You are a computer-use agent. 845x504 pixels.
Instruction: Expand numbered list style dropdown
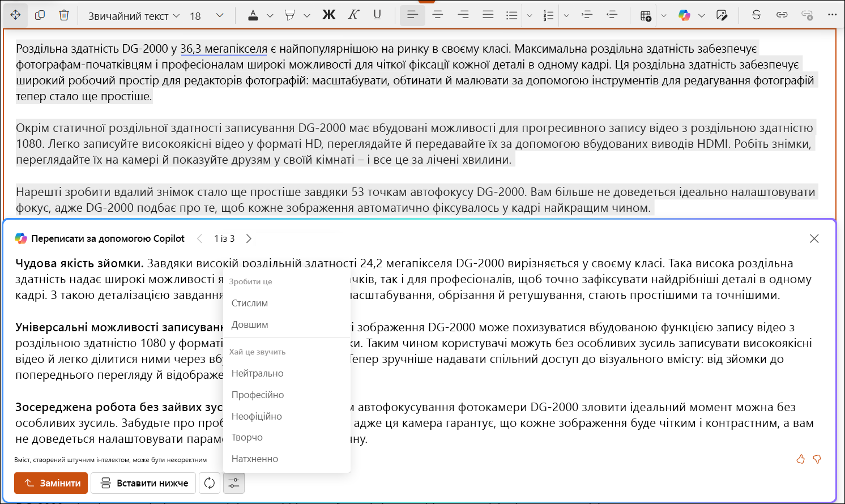click(x=566, y=16)
